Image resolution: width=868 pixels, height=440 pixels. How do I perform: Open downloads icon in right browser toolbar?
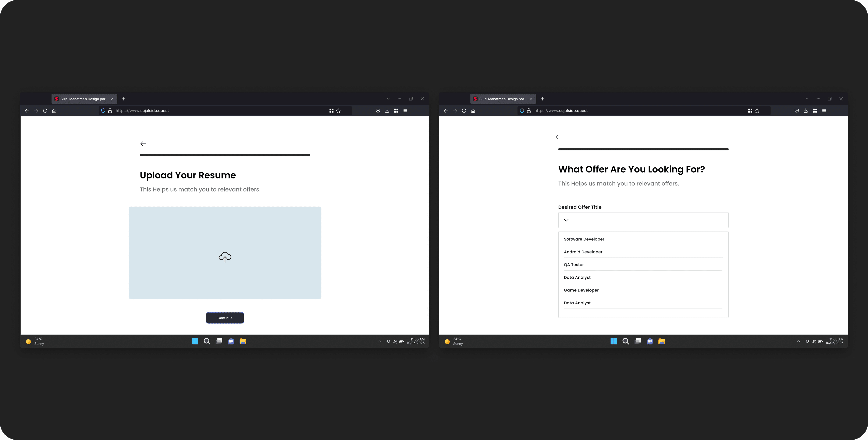pos(805,111)
